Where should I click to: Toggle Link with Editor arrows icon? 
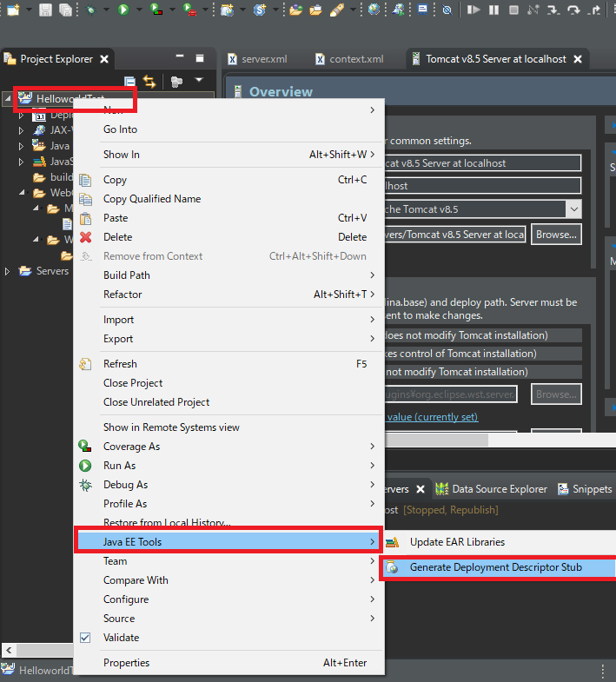pyautogui.click(x=149, y=82)
